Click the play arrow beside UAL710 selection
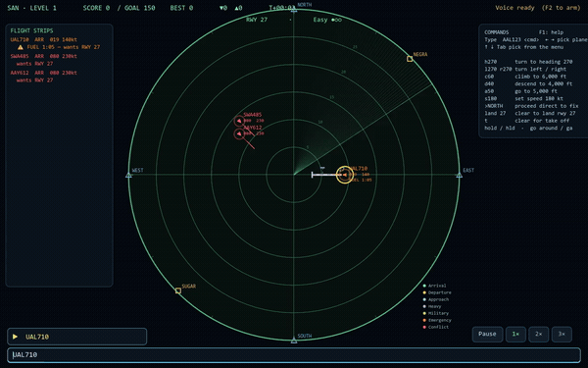The height and width of the screenshot is (368, 588). 15,337
